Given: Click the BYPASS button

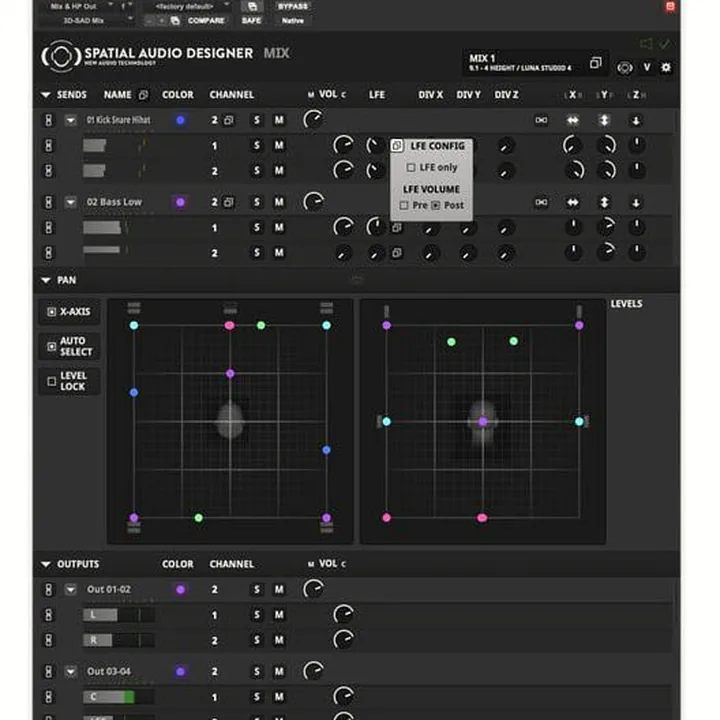Looking at the screenshot, I should [x=292, y=6].
